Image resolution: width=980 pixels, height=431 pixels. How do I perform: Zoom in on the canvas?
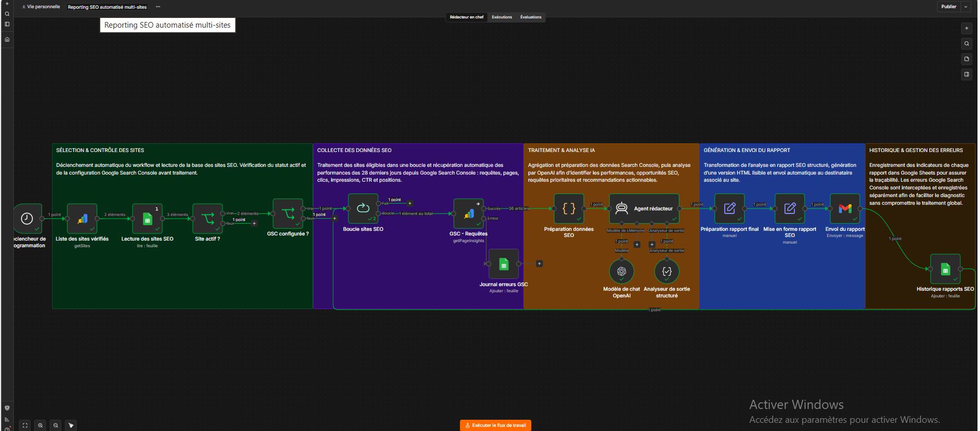pos(40,425)
